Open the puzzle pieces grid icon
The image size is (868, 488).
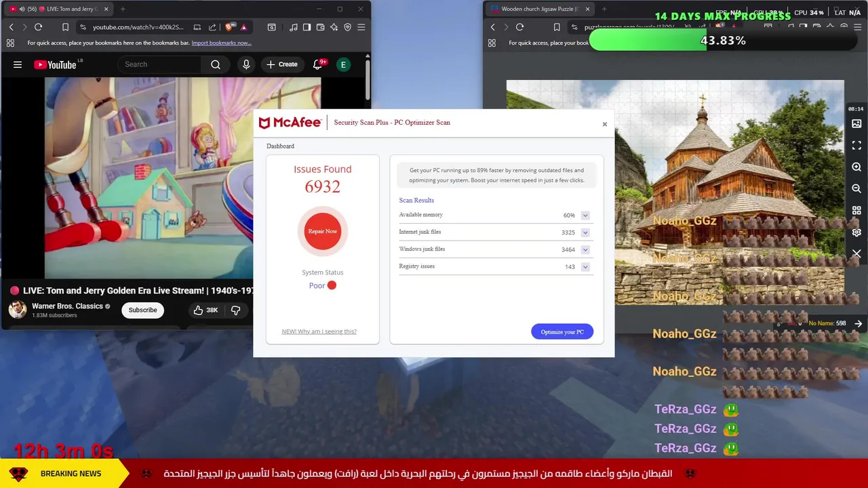point(856,210)
